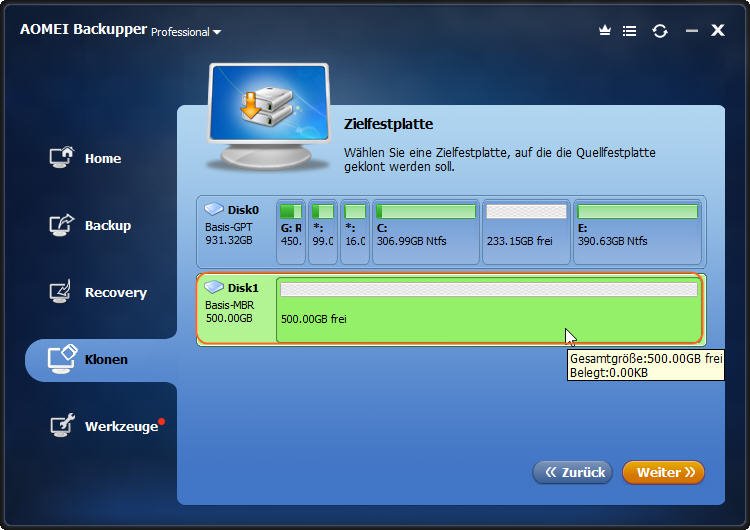This screenshot has height=530, width=750.
Task: Click the clone disk monitor illustration
Action: pos(268,116)
